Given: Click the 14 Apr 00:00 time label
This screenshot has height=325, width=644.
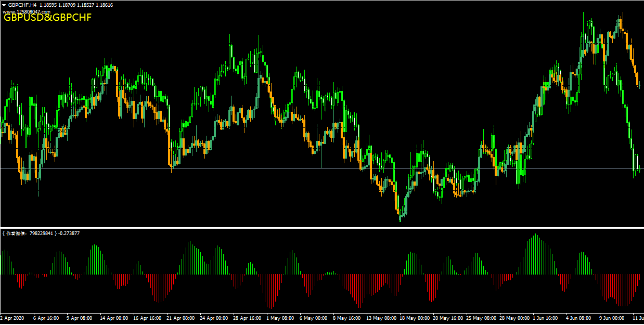Looking at the screenshot, I should (113, 318).
